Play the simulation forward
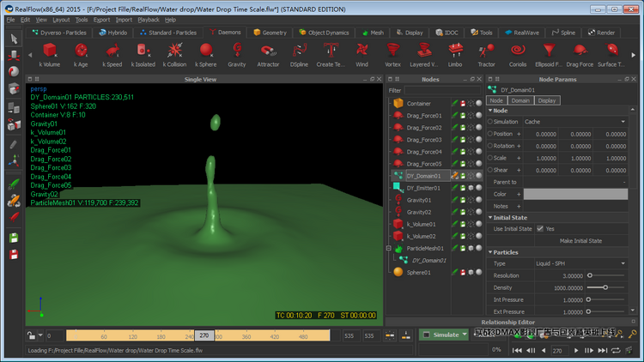 coord(576,350)
